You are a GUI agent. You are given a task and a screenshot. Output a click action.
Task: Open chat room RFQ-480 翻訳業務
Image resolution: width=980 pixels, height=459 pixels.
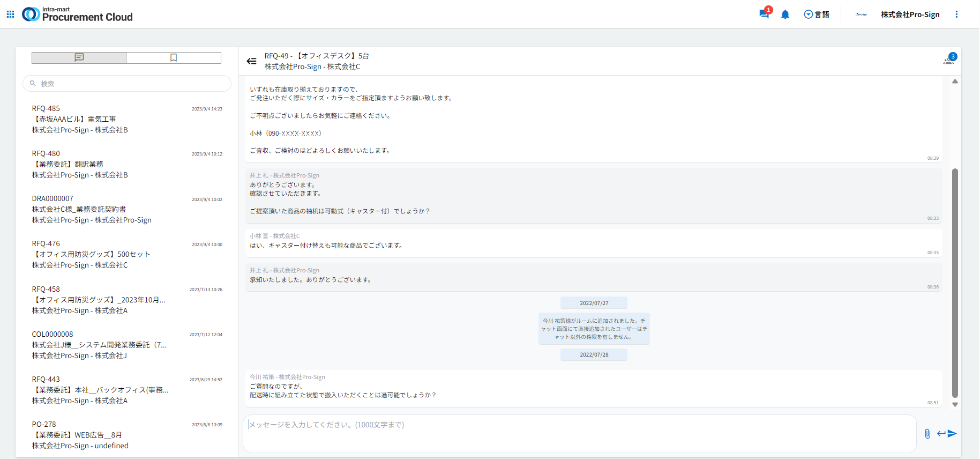127,164
